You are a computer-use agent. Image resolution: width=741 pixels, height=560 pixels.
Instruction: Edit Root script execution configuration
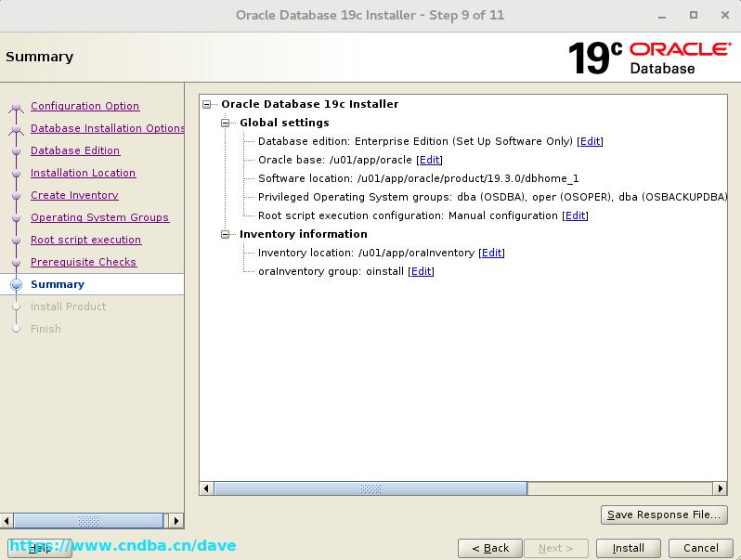pyautogui.click(x=575, y=216)
